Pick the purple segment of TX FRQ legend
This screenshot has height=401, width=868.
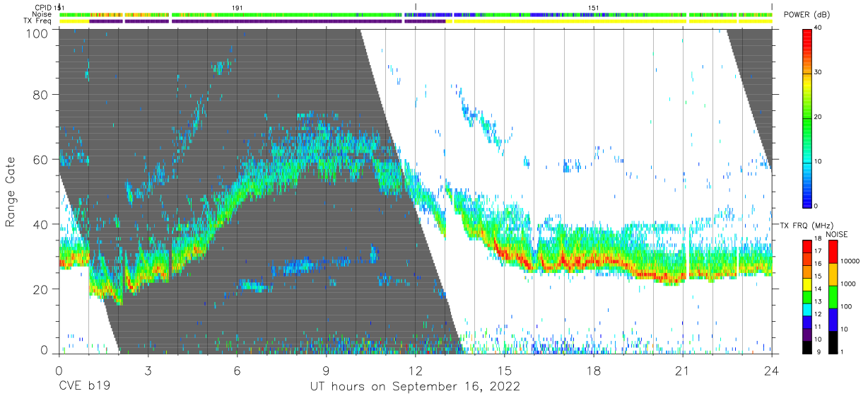tap(807, 335)
